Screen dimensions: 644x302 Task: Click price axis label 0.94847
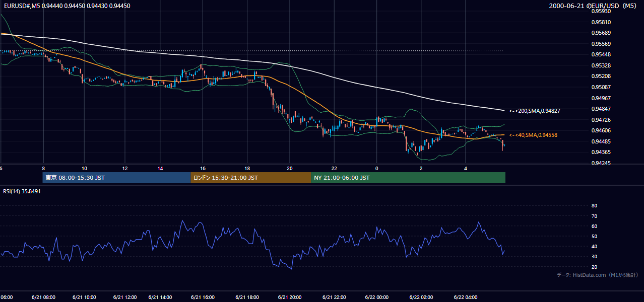point(601,109)
